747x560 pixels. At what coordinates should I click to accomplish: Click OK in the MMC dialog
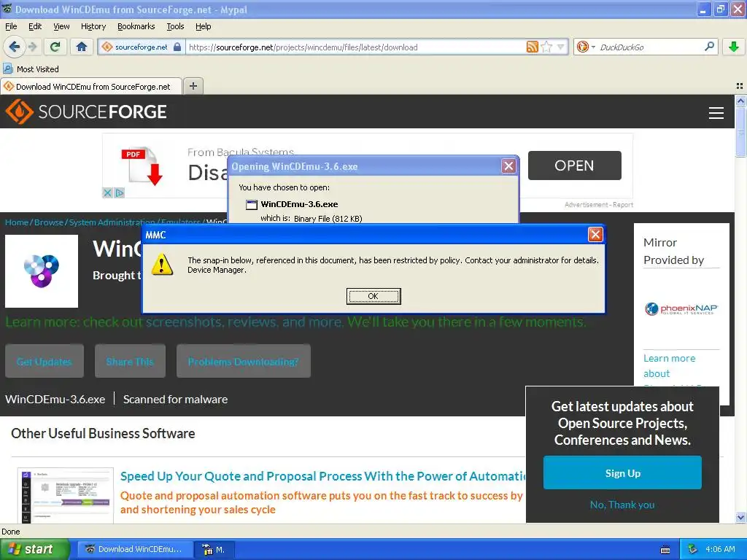click(x=373, y=296)
